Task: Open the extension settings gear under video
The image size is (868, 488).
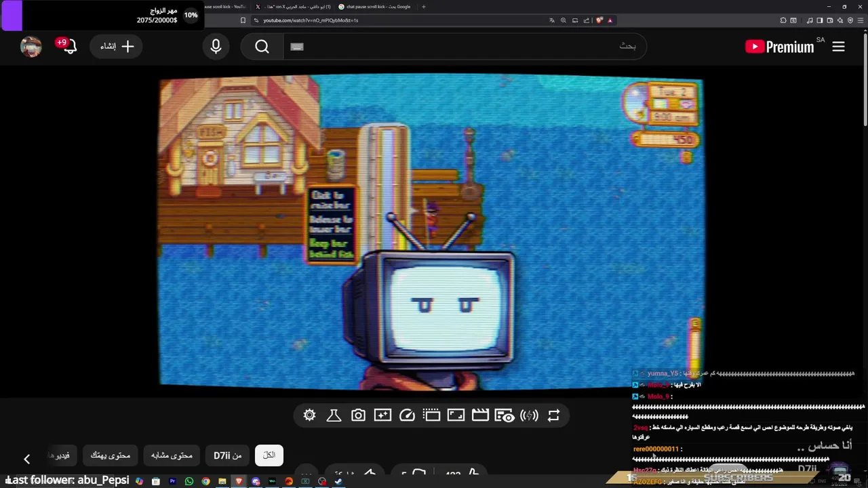Action: [309, 415]
